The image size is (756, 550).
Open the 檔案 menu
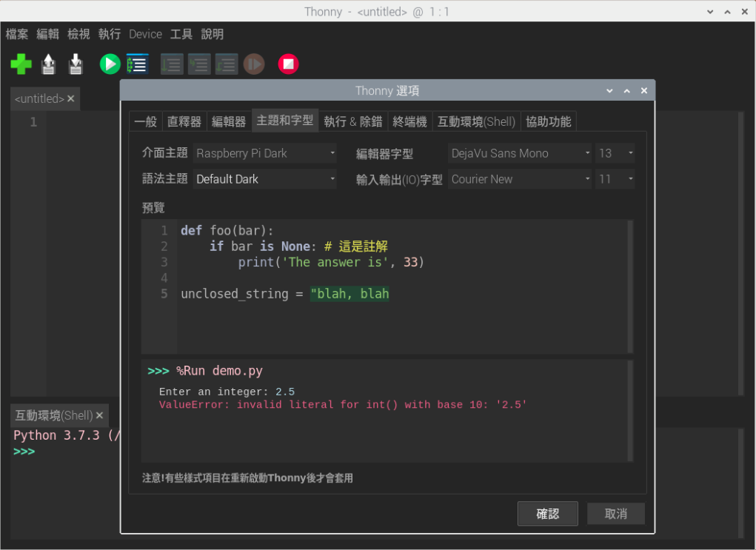click(x=17, y=34)
